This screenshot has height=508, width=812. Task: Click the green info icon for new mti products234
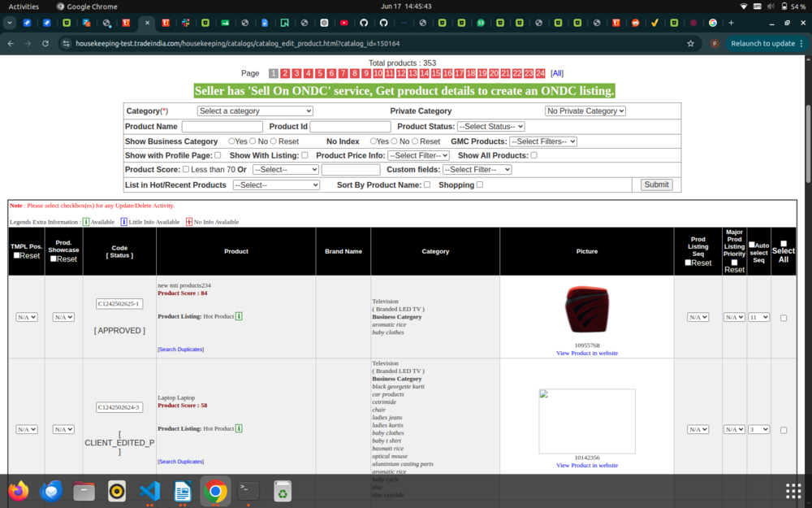239,316
